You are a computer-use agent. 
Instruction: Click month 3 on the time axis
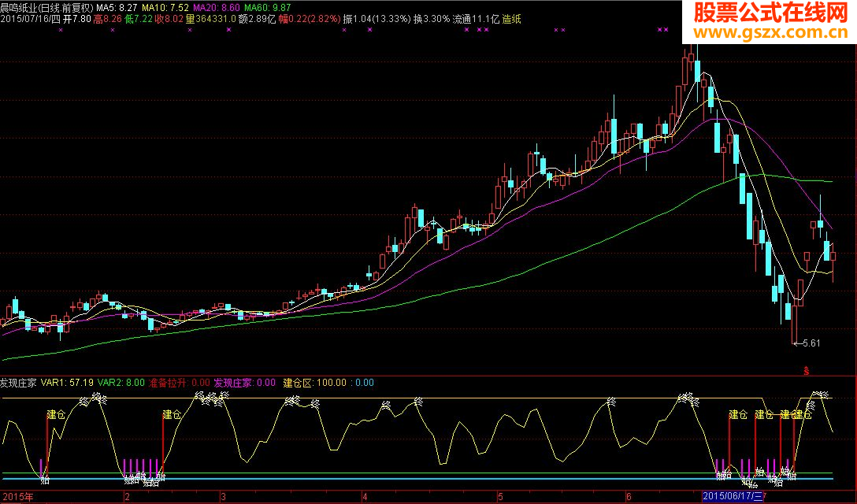[223, 497]
